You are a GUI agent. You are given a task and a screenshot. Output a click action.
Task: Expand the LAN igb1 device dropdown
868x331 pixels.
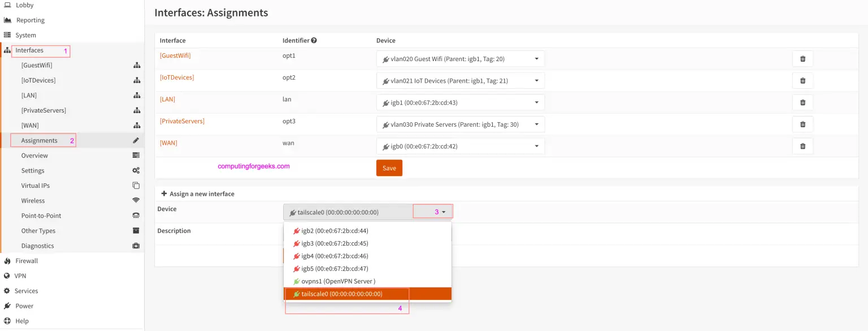460,102
